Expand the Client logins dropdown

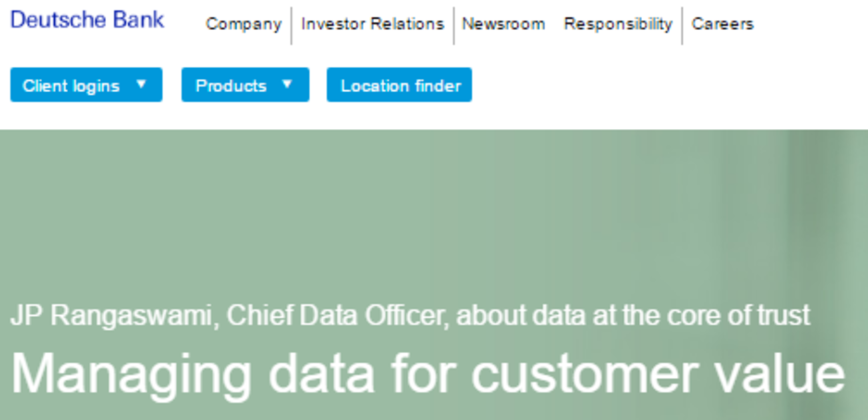(71, 85)
